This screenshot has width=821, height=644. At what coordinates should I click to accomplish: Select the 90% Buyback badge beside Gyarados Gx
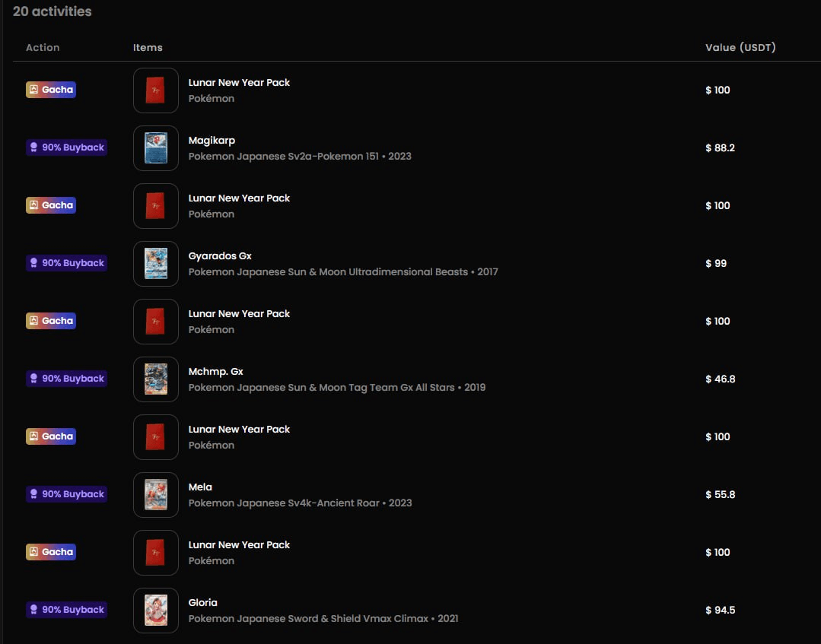click(x=66, y=263)
